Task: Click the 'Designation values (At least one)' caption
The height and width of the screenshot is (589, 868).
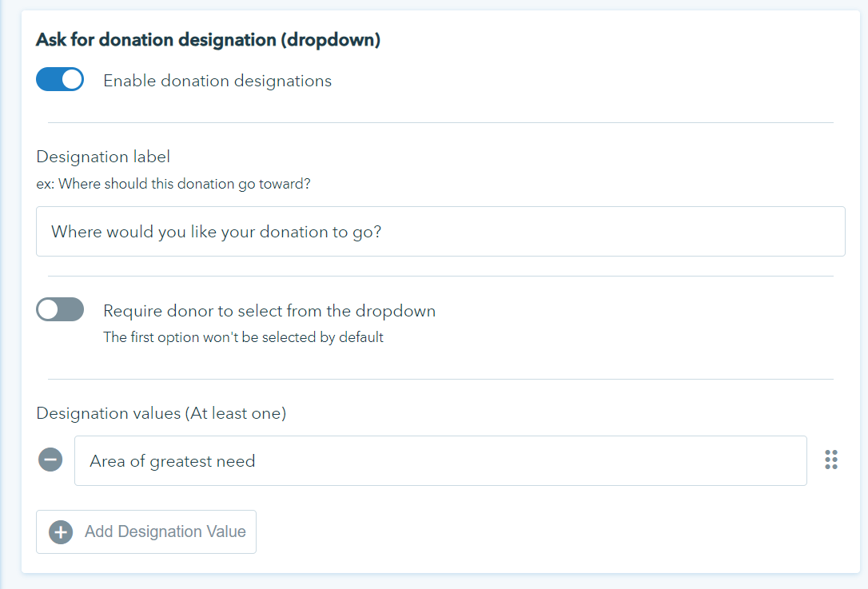Action: pyautogui.click(x=161, y=413)
